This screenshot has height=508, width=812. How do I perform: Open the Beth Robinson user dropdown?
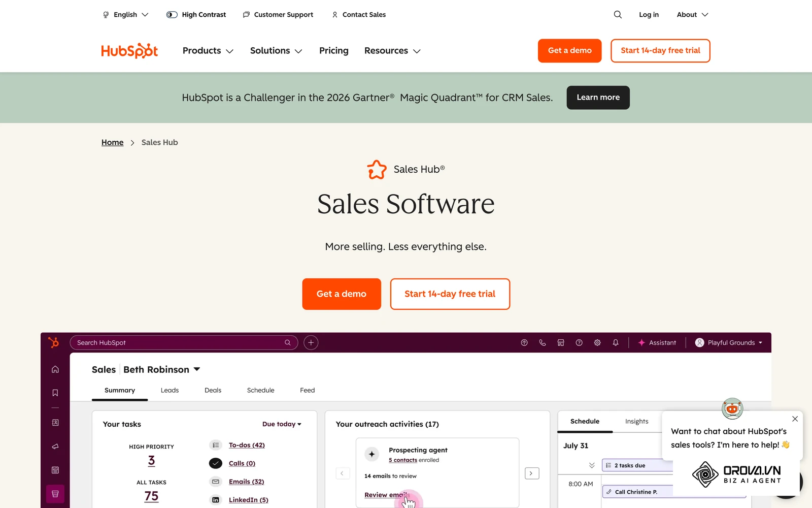tap(162, 369)
